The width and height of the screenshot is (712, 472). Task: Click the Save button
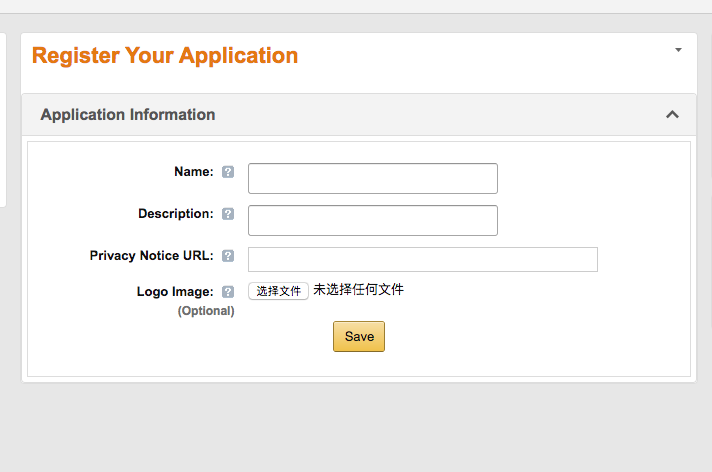click(x=358, y=336)
